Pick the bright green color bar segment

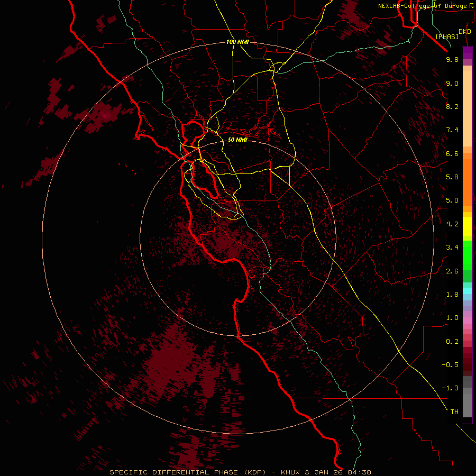[x=467, y=255]
